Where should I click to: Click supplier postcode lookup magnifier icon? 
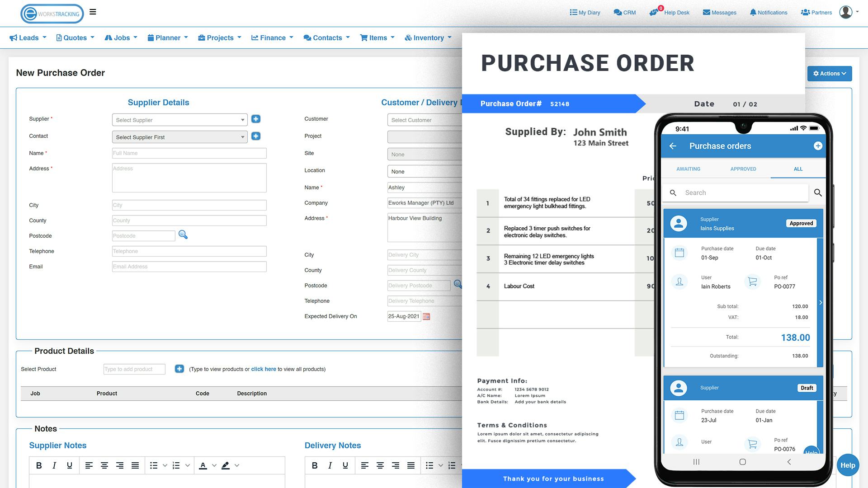(183, 235)
